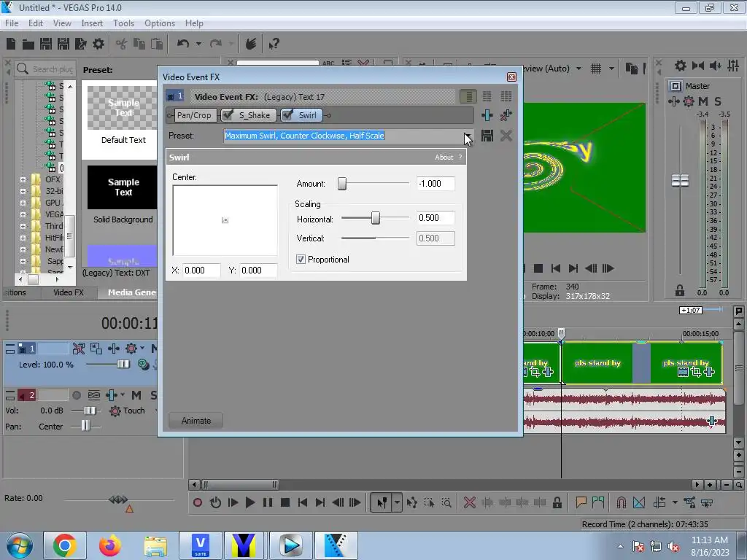Click the Swirl About link
Screen dimensions: 747x560
coord(444,157)
